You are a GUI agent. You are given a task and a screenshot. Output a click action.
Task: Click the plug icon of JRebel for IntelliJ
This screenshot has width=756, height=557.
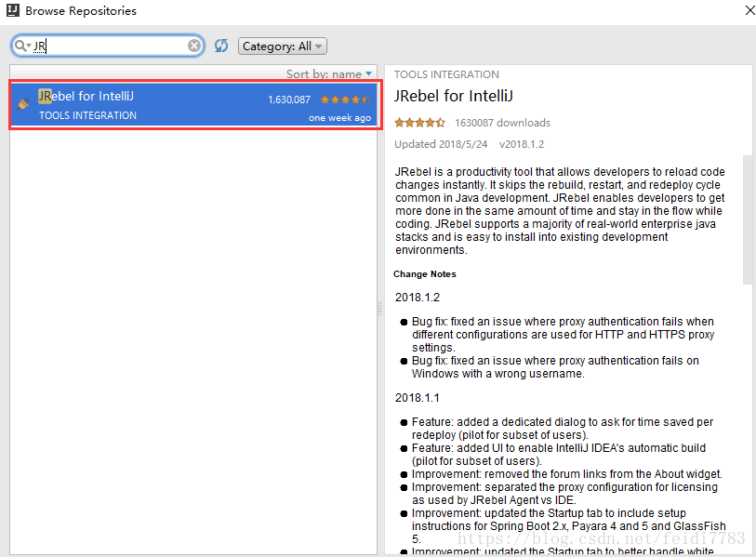coord(23,103)
